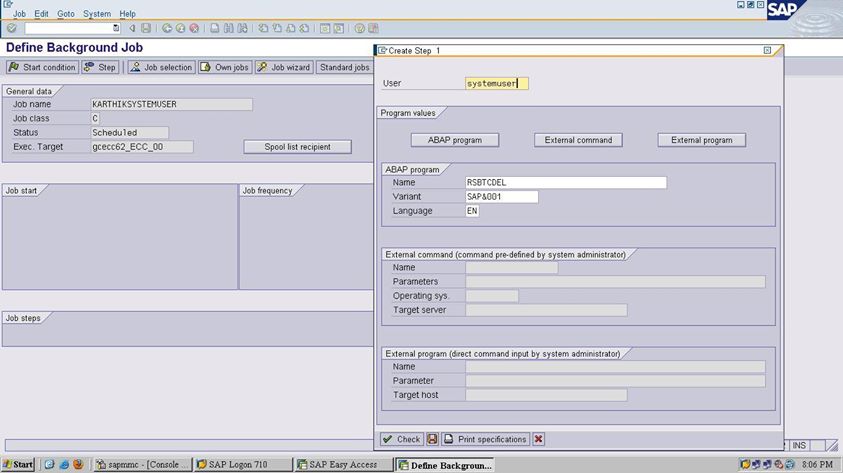Click the Print icon in standard toolbar
This screenshot has height=473, width=843.
click(215, 28)
